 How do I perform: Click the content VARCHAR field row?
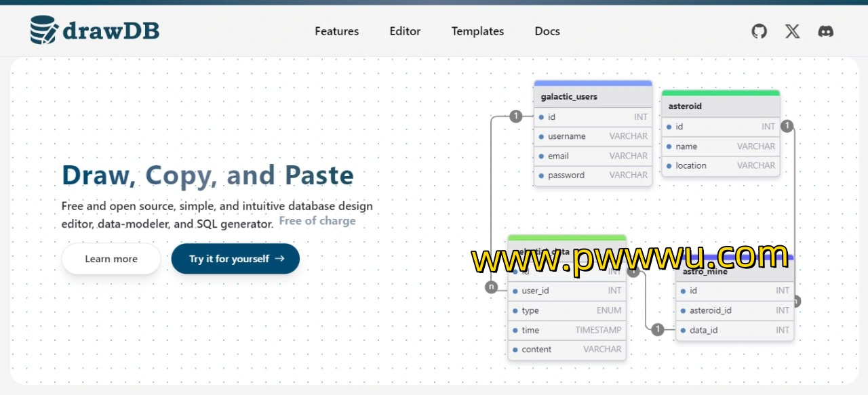(567, 350)
